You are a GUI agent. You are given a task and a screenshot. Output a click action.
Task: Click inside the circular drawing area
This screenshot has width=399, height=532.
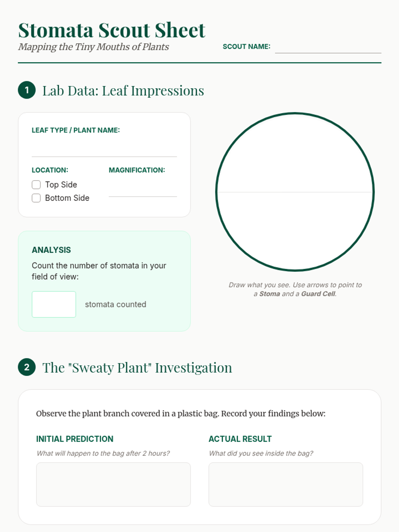pyautogui.click(x=295, y=192)
